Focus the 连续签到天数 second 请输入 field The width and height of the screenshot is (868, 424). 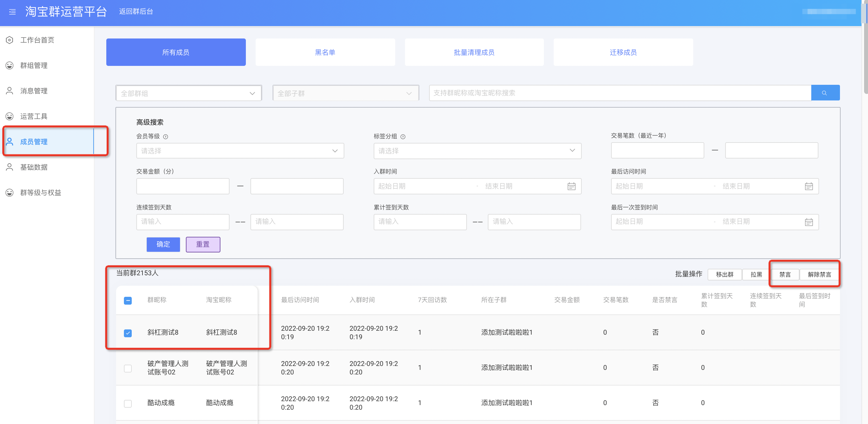pyautogui.click(x=297, y=222)
